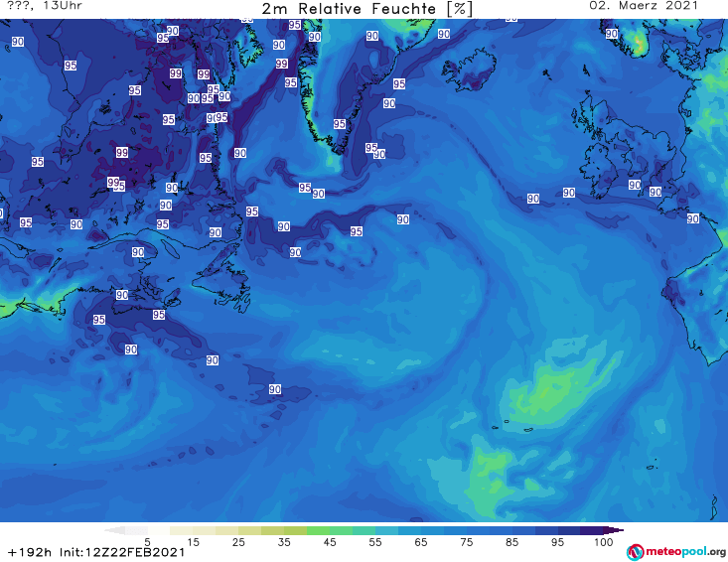Click the colorbar label '85'
The height and width of the screenshot is (562, 728).
point(512,542)
